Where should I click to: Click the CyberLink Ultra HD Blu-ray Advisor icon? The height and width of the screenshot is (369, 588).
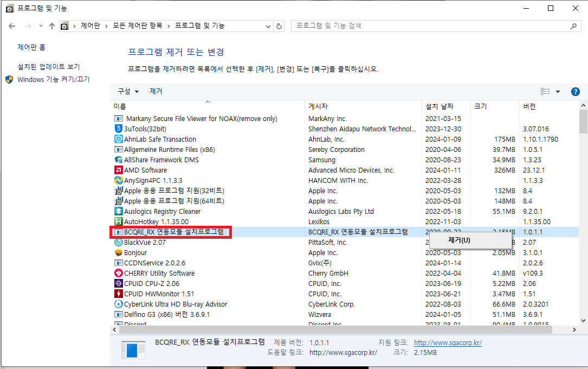119,304
